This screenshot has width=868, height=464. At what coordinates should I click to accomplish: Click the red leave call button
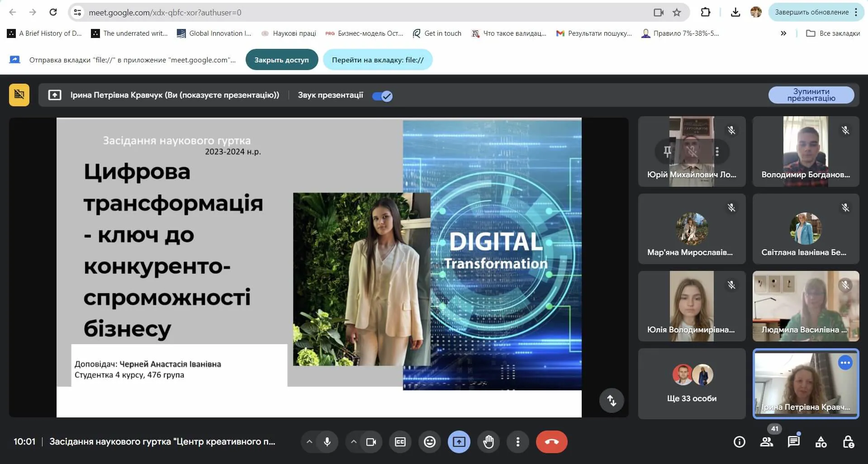coord(551,442)
